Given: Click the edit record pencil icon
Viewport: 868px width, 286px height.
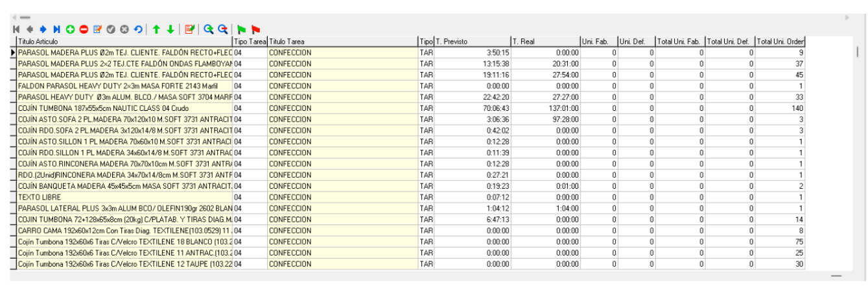Looking at the screenshot, I should 97,30.
